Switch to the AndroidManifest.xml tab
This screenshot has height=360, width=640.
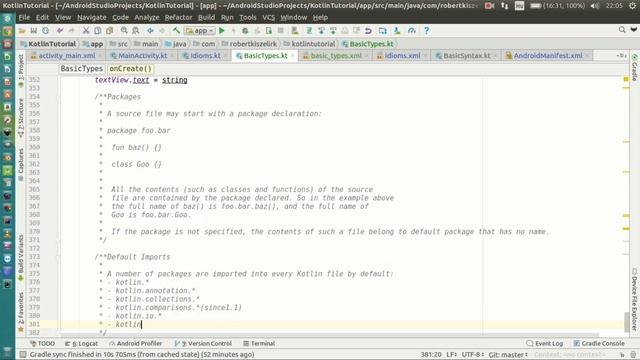point(547,56)
